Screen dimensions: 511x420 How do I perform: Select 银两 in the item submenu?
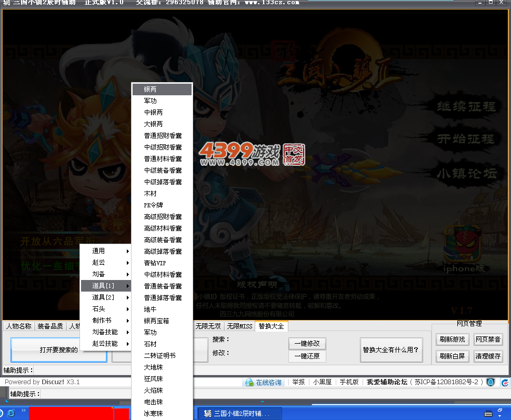tap(162, 89)
